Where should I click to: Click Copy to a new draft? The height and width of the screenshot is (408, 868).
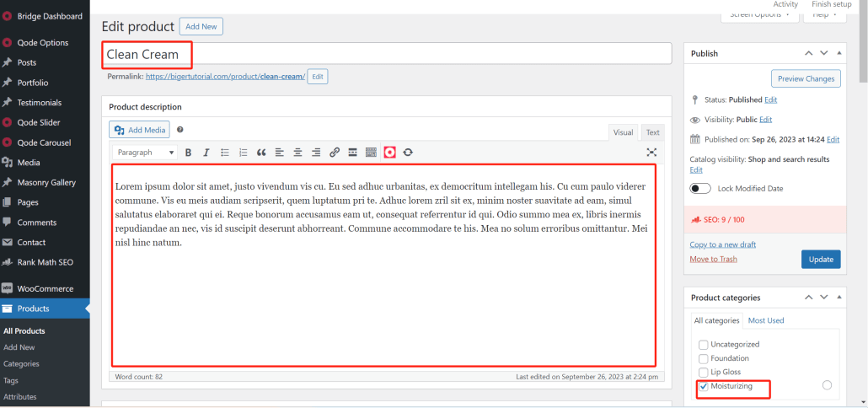722,244
